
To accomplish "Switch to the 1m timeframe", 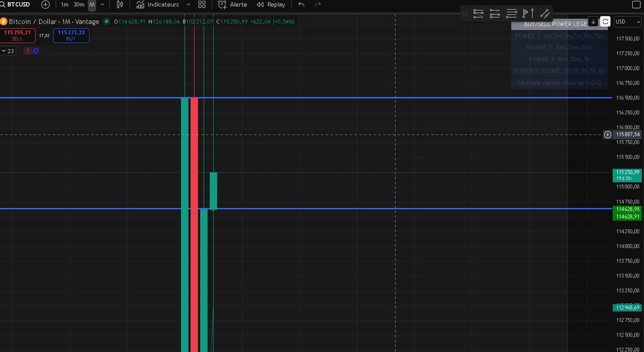I will click(64, 4).
